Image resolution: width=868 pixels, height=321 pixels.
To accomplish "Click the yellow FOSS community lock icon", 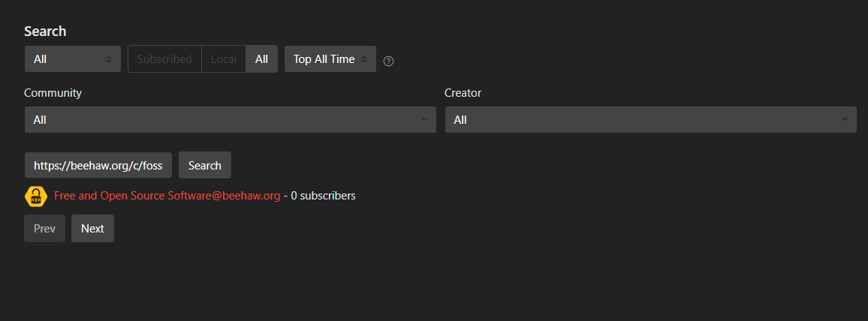I will point(36,196).
